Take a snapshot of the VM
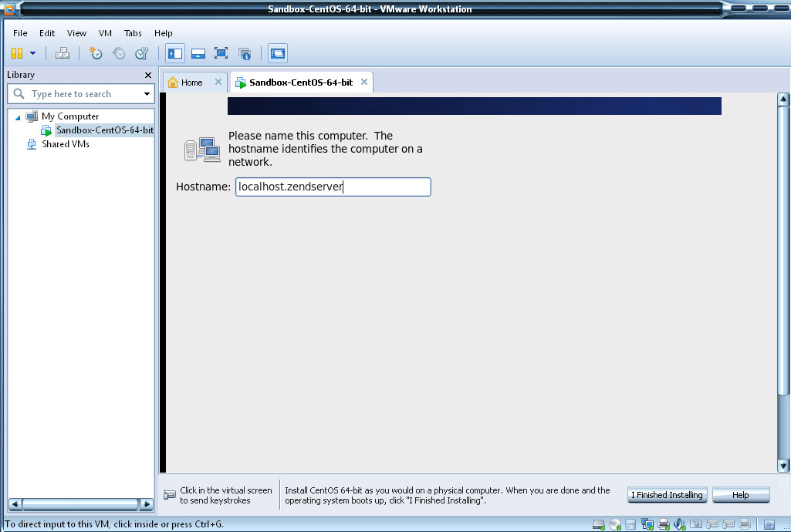This screenshot has height=532, width=791. [96, 53]
